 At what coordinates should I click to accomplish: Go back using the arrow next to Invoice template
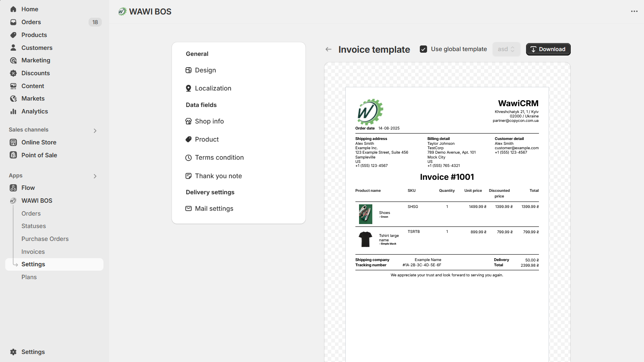[328, 49]
